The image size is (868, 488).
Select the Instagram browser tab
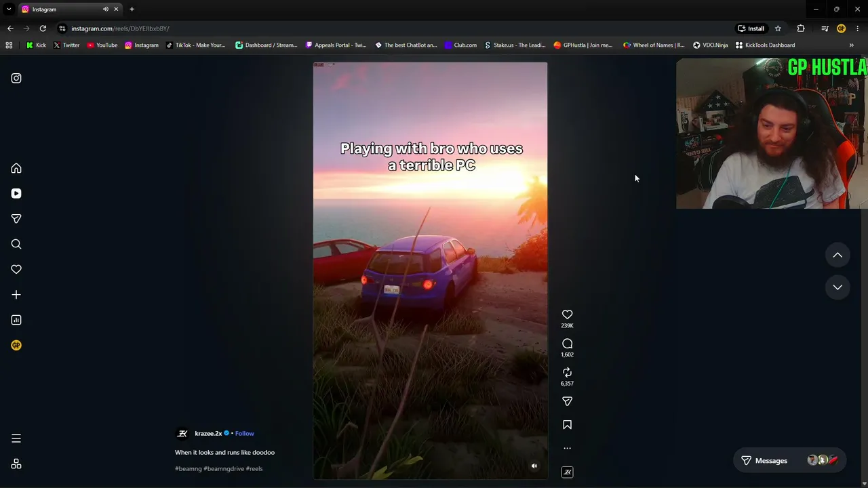71,9
